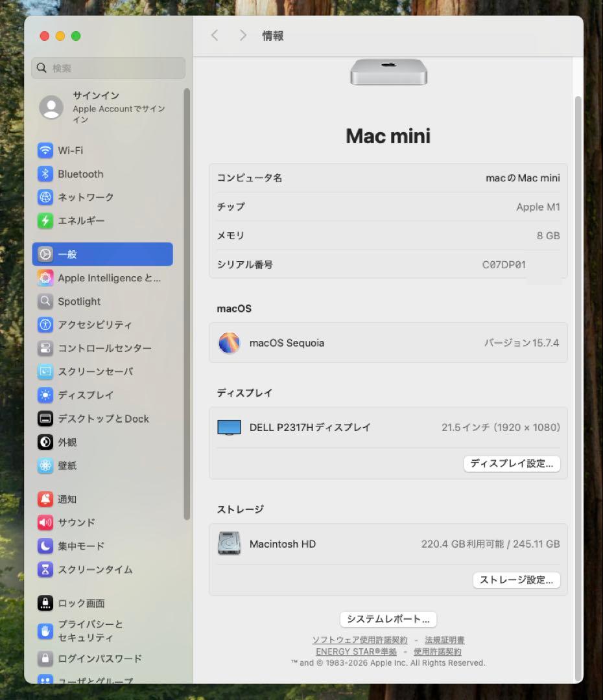The width and height of the screenshot is (603, 700).
Task: Click the memory value '8 GB'
Action: point(548,236)
